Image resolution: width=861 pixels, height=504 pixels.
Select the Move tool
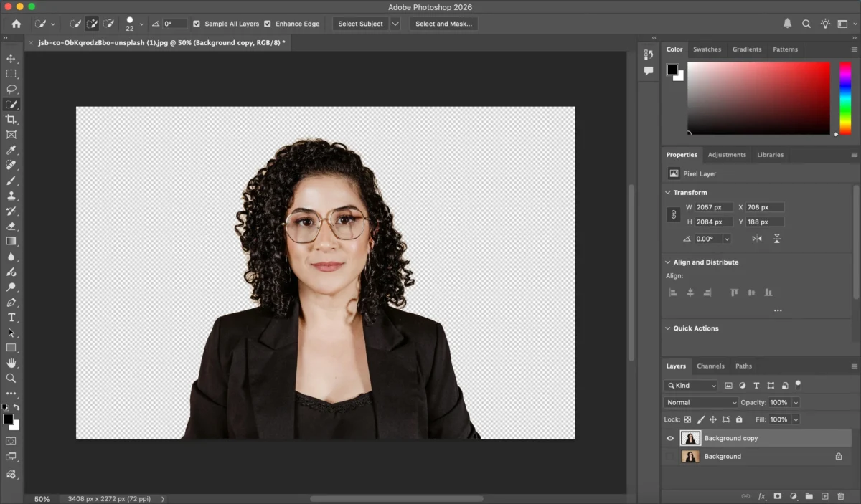click(x=11, y=59)
